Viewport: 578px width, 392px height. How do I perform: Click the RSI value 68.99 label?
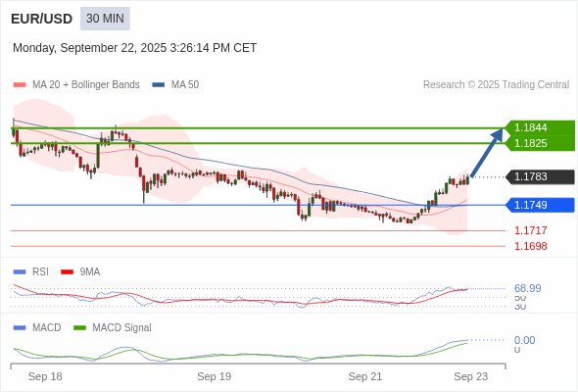point(527,288)
